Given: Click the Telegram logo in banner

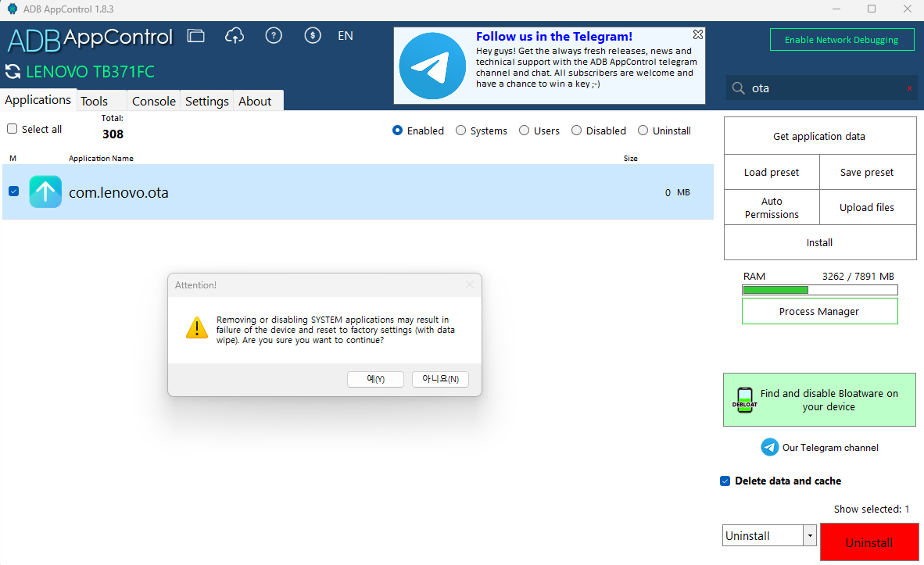Looking at the screenshot, I should point(432,66).
